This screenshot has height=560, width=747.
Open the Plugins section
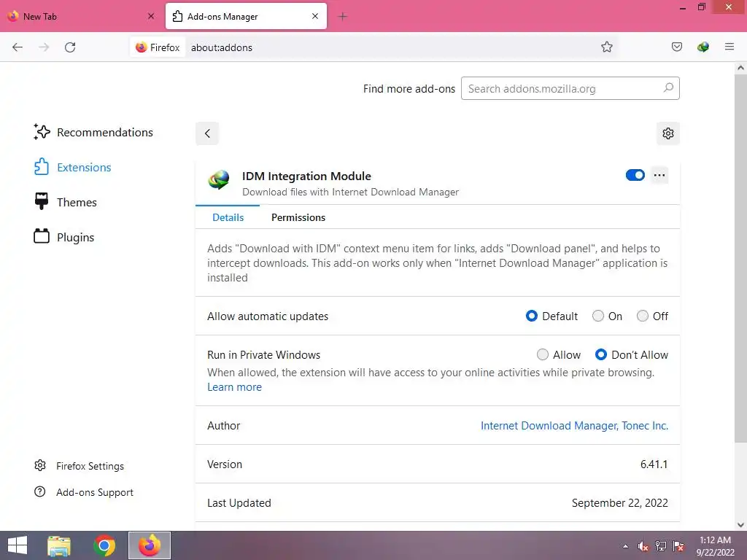click(64, 237)
